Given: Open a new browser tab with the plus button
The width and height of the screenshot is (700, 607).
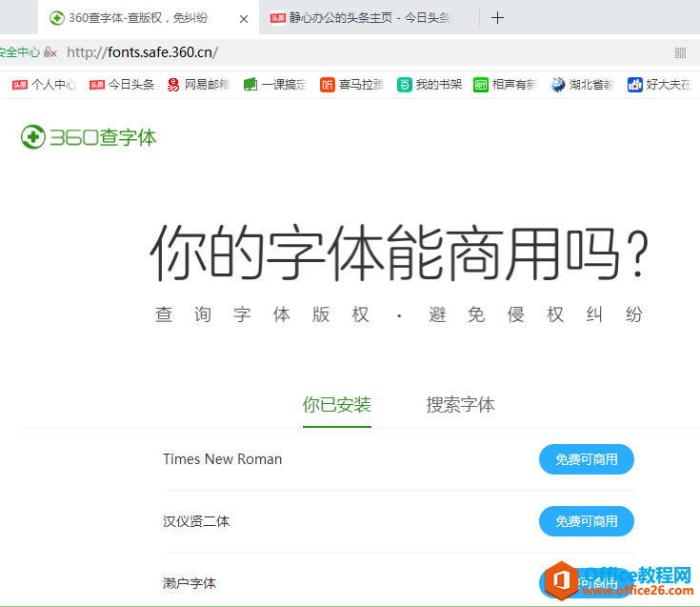Looking at the screenshot, I should pos(497,18).
